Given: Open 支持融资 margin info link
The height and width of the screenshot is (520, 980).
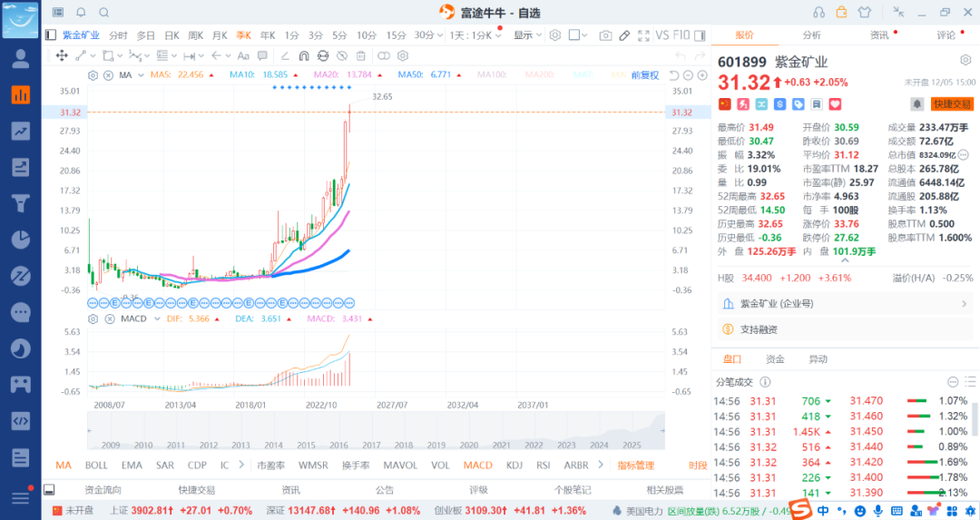Looking at the screenshot, I should (x=758, y=329).
